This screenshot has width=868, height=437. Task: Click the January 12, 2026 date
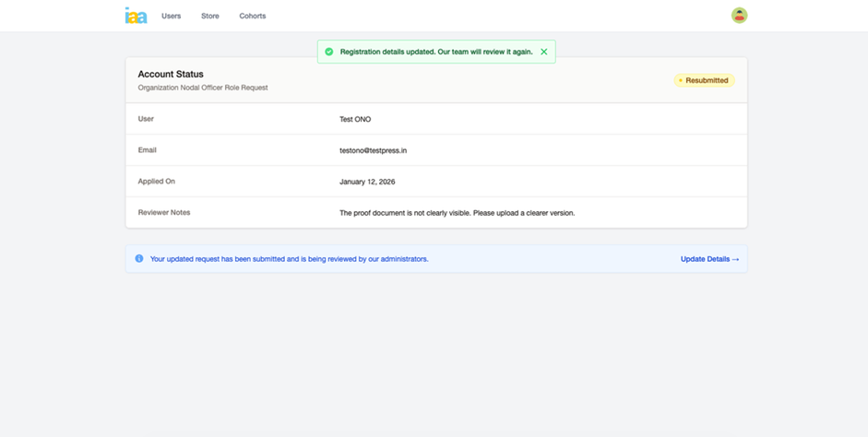pyautogui.click(x=367, y=182)
